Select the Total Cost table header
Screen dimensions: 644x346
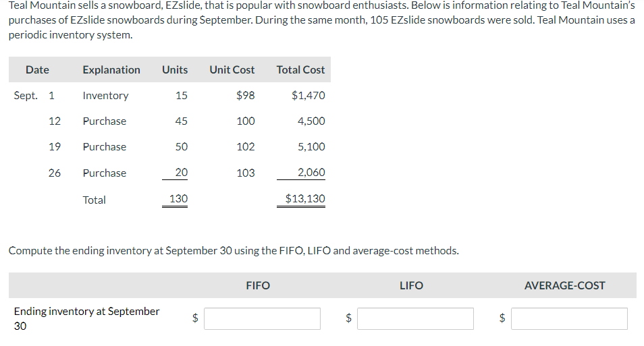click(300, 69)
